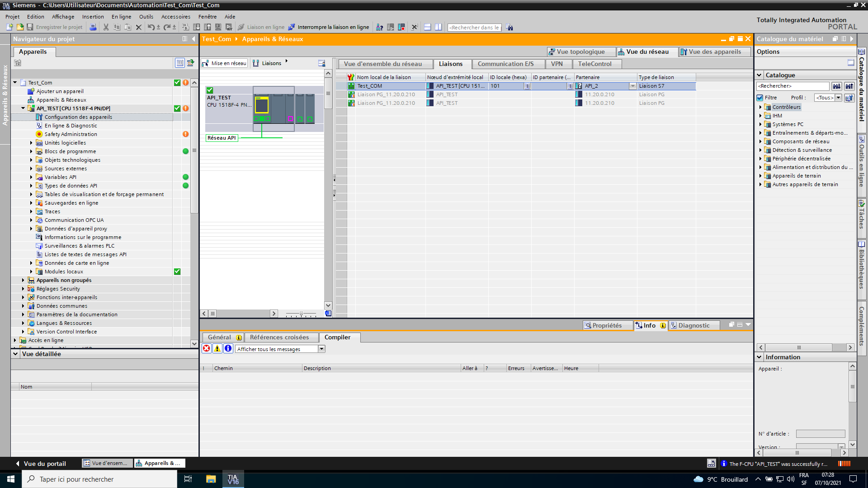
Task: Click the Print icon in toolbar
Action: coord(93,27)
